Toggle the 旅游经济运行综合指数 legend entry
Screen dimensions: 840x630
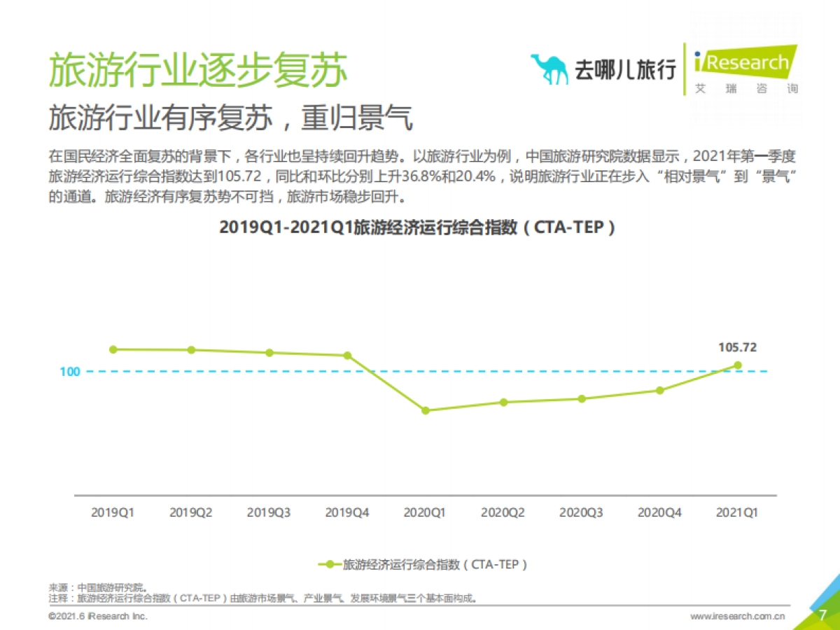tap(434, 563)
